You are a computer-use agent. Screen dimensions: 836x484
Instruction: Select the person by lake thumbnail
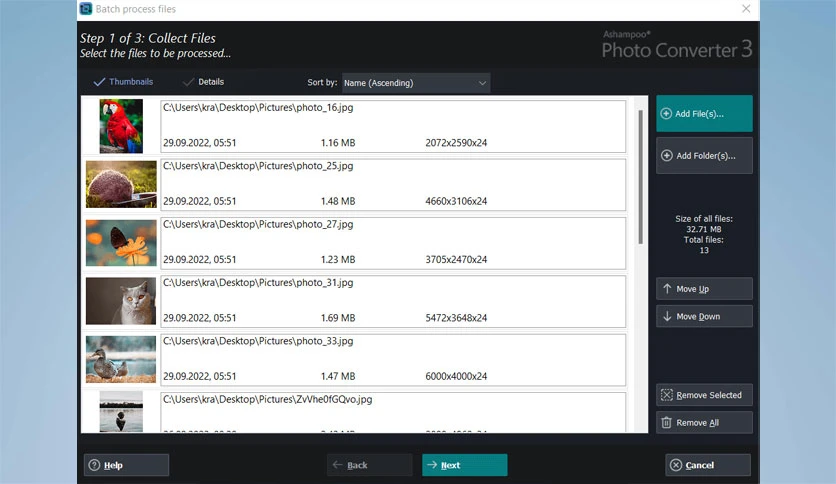(x=121, y=412)
